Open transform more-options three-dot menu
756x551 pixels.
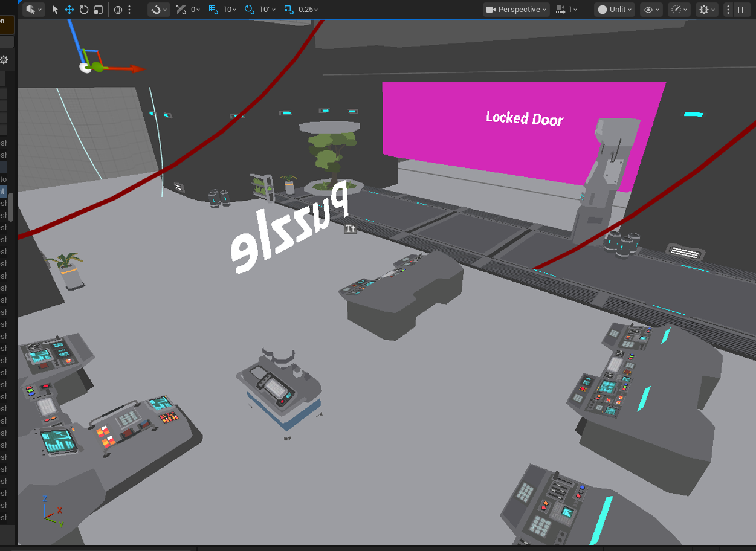click(x=129, y=10)
